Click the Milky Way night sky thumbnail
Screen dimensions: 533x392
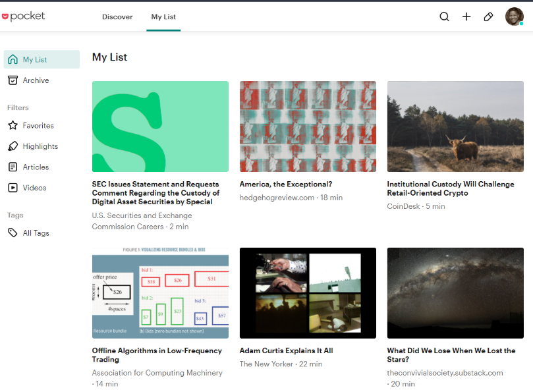(x=455, y=293)
